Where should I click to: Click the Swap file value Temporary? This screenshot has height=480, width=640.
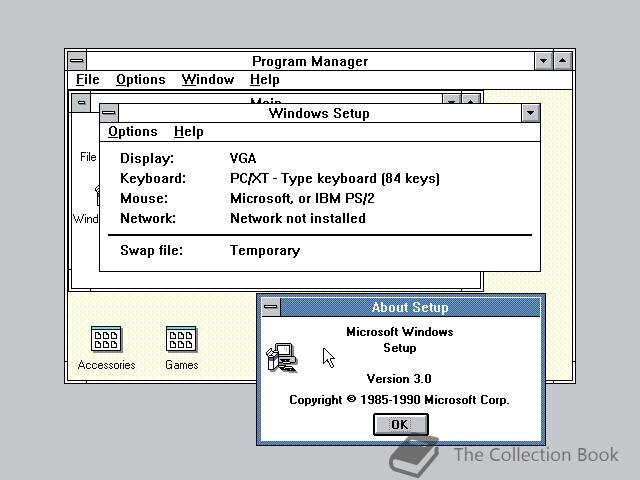tap(265, 250)
